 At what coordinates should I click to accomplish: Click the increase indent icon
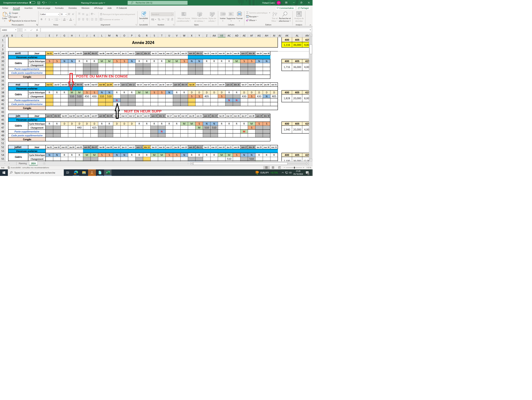(96, 20)
